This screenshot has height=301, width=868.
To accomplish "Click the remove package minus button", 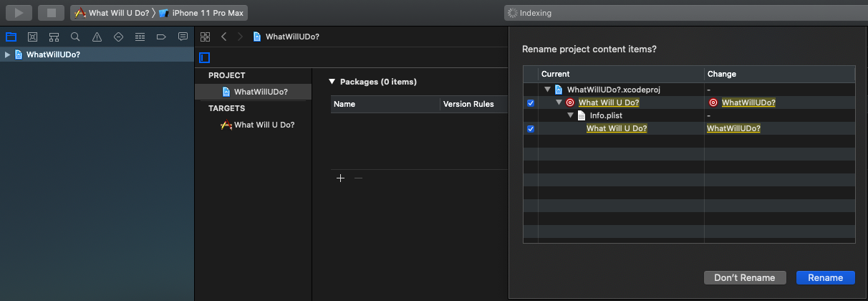I will [358, 178].
